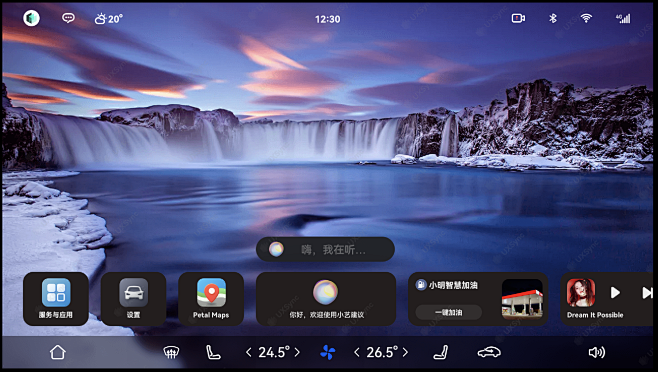658x372 pixels.
Task: Tap the 26.5° passenger temperature value
Action: (x=382, y=352)
